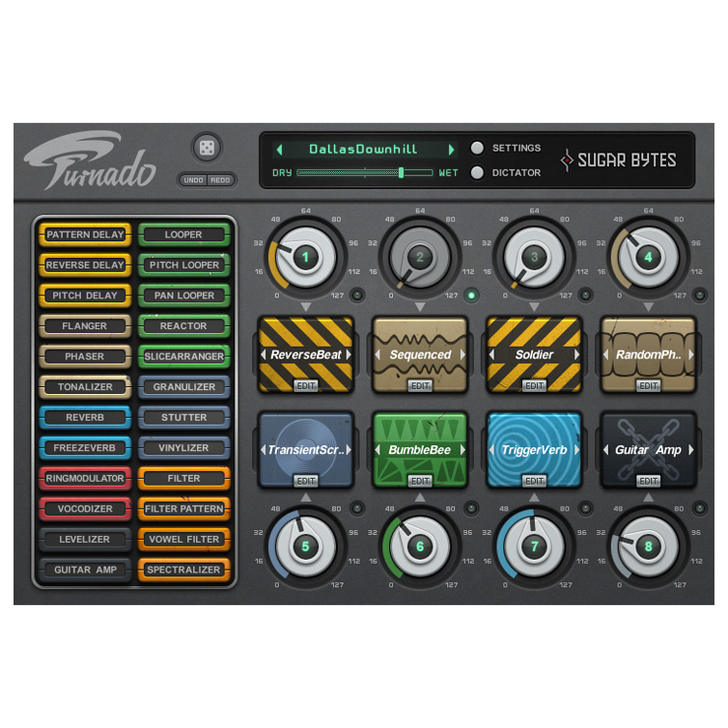
Task: Toggle the LED above knob 6
Action: pyautogui.click(x=471, y=509)
